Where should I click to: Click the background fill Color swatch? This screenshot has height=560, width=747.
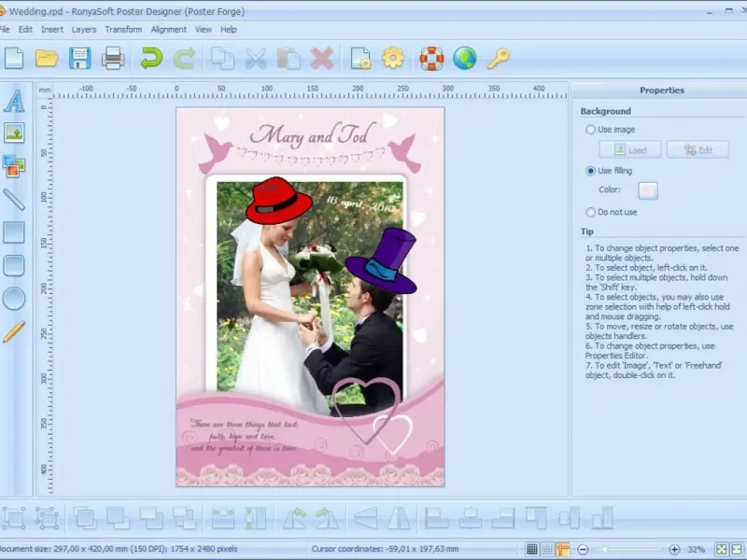click(647, 190)
